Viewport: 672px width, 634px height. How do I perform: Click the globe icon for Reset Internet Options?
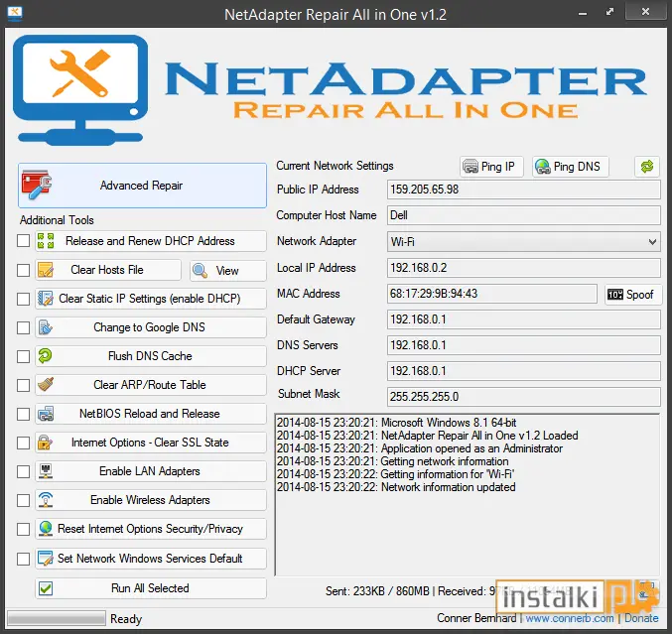pyautogui.click(x=46, y=529)
